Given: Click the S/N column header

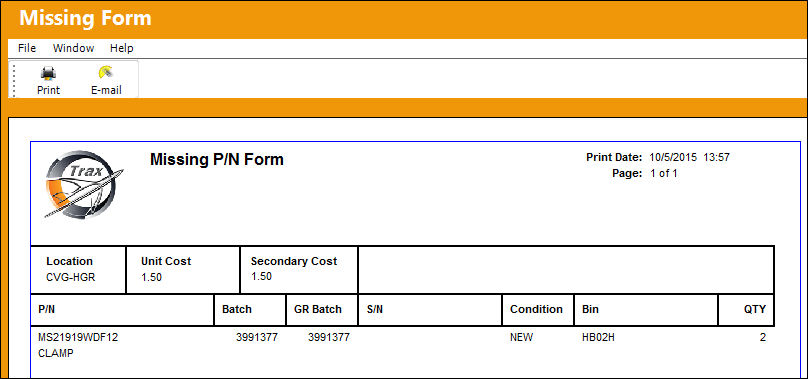Looking at the screenshot, I should [374, 309].
